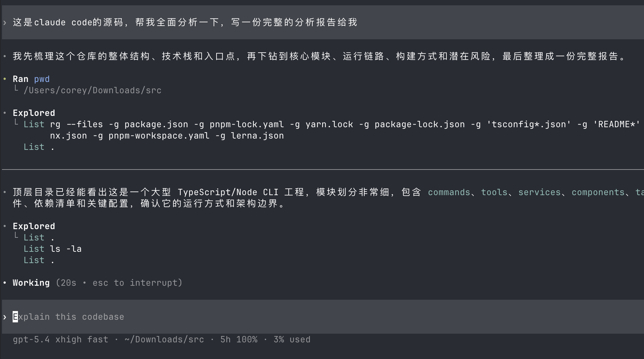The image size is (644, 359).
Task: Click the first "Explored" heading
Action: [34, 113]
